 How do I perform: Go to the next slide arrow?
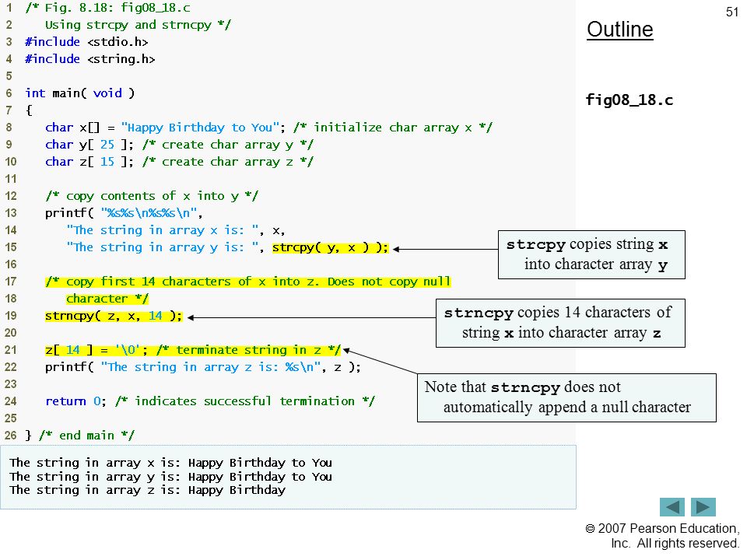click(x=703, y=507)
